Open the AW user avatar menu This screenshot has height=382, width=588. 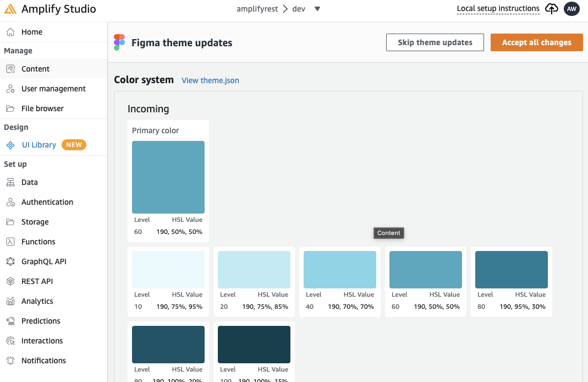(x=571, y=9)
